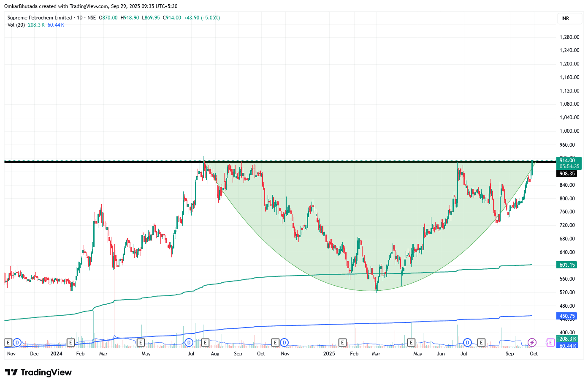
Task: Click the green 208.3 K label on price axis
Action: (568, 339)
